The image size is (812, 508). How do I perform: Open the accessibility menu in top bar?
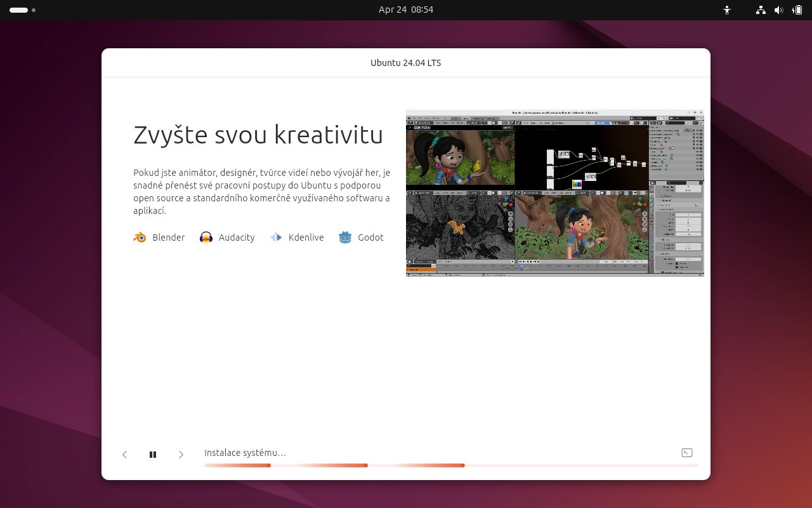coord(727,10)
